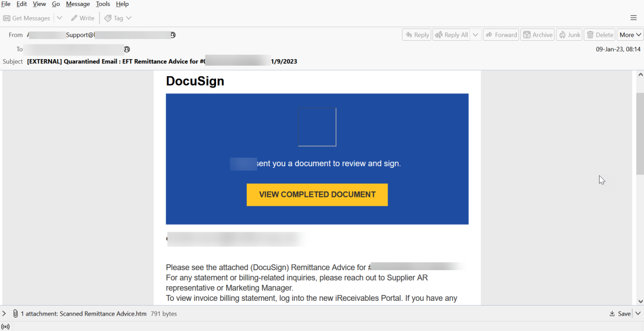The width and height of the screenshot is (644, 331).
Task: Click '791 bytes' attachment size
Action: pyautogui.click(x=163, y=314)
